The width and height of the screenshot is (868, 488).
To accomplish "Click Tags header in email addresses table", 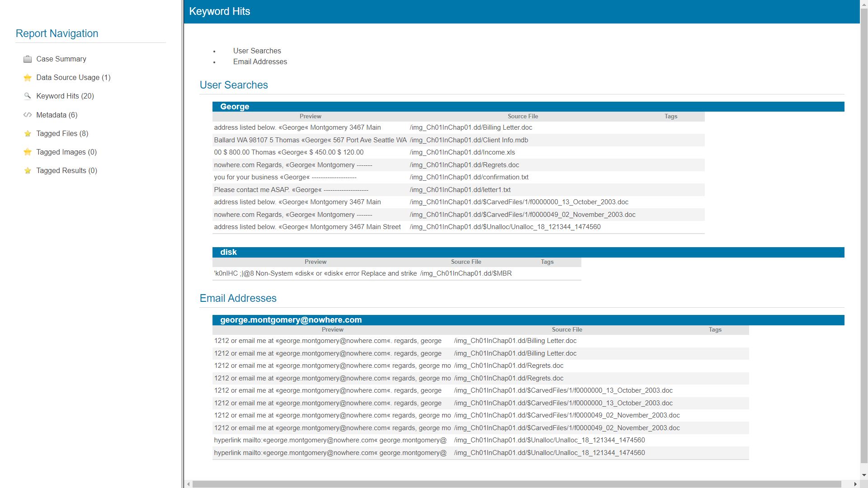I will click(x=715, y=330).
